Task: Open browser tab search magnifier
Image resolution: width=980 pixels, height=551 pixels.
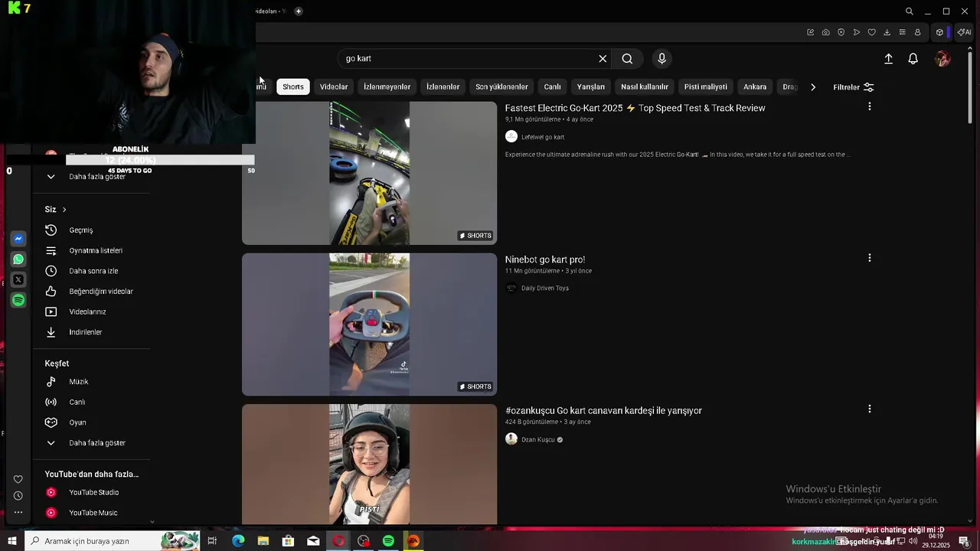Action: pos(909,11)
